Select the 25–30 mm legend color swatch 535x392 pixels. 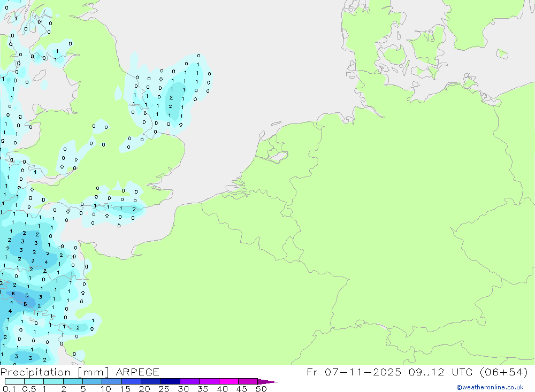pyautogui.click(x=170, y=381)
